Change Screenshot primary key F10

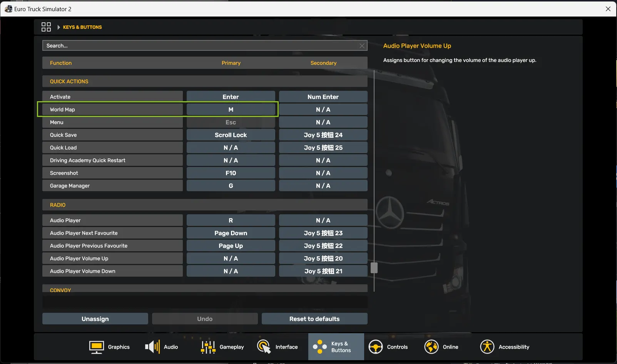pyautogui.click(x=231, y=173)
